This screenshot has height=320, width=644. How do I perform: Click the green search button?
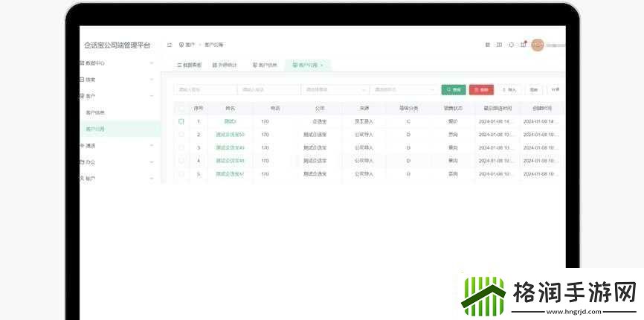tap(454, 89)
